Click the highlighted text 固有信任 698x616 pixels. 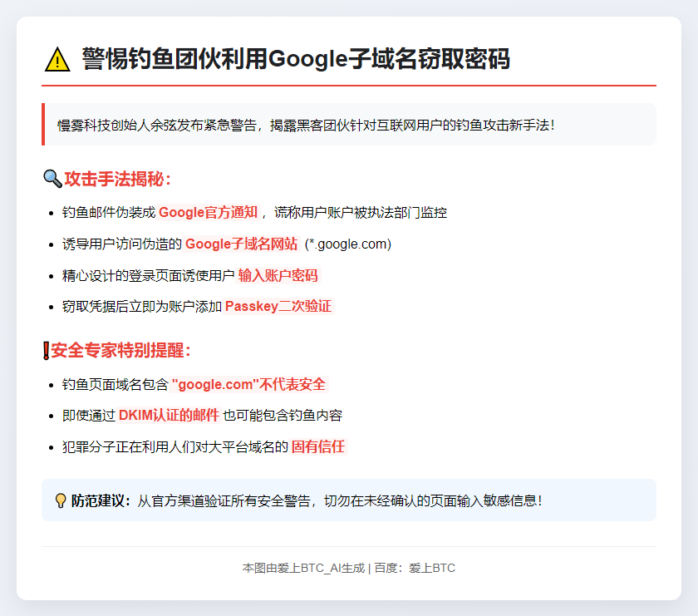coord(317,446)
